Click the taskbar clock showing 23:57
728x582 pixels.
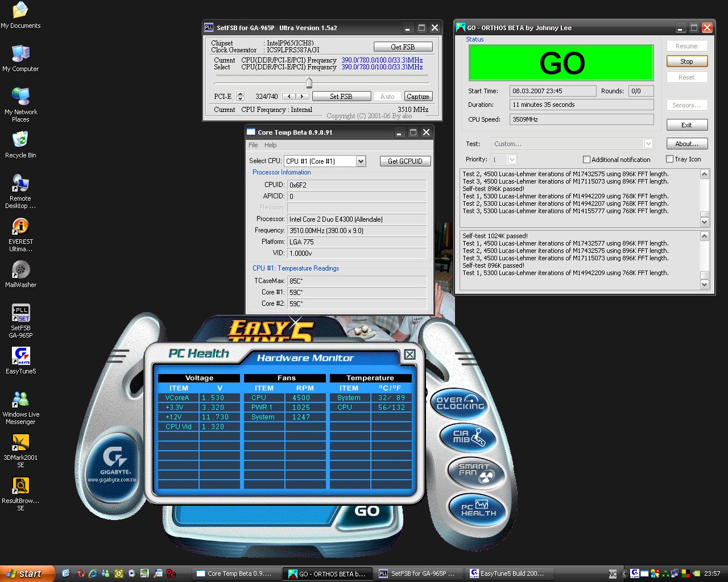point(712,573)
